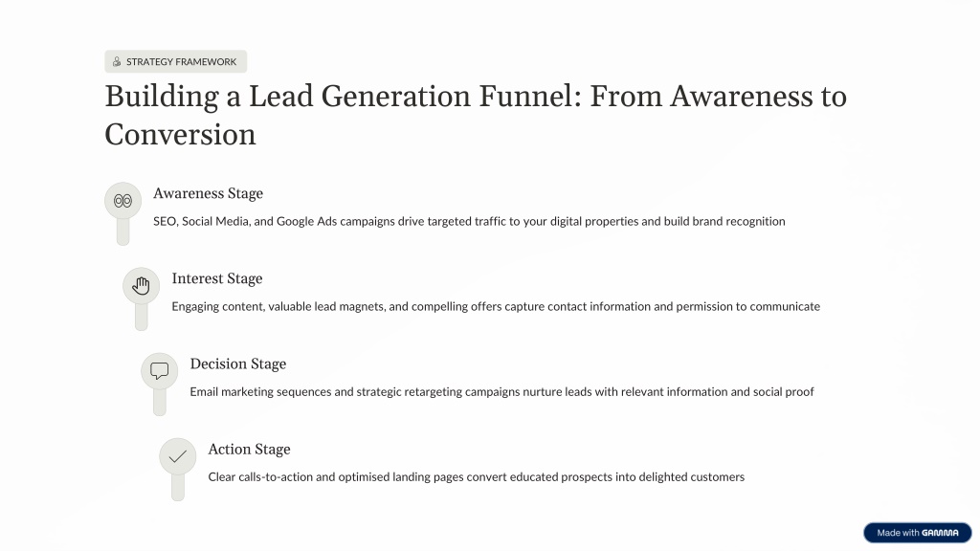Click the connector stem below the eyes icon
980x551 pixels.
pos(122,231)
